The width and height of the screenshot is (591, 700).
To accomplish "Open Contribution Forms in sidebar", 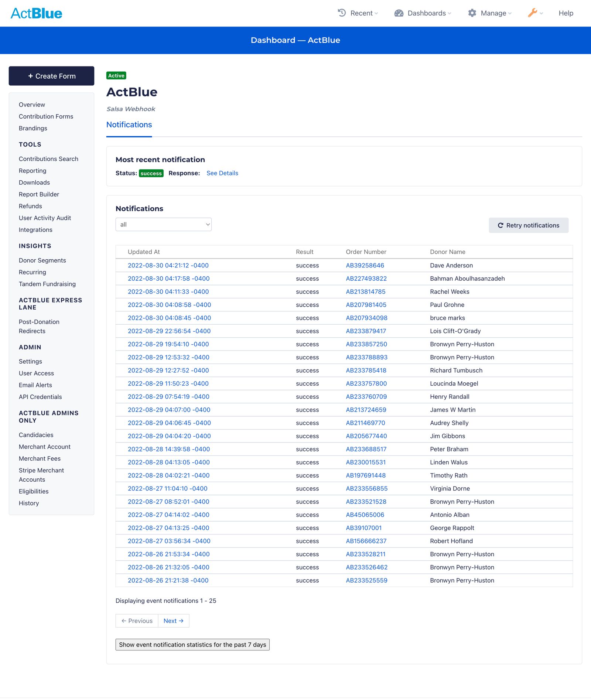I will (46, 117).
